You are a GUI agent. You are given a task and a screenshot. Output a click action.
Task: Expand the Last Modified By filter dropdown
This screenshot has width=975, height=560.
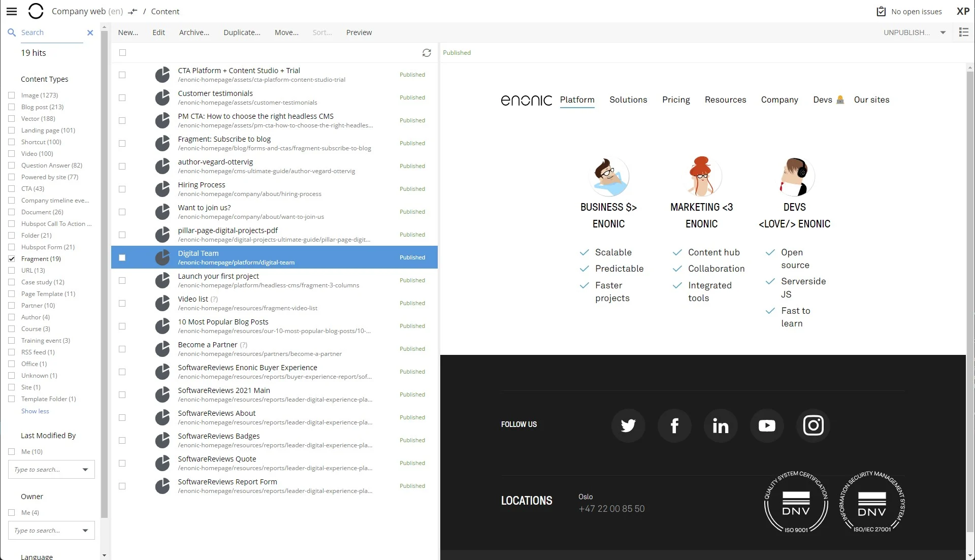pyautogui.click(x=85, y=470)
